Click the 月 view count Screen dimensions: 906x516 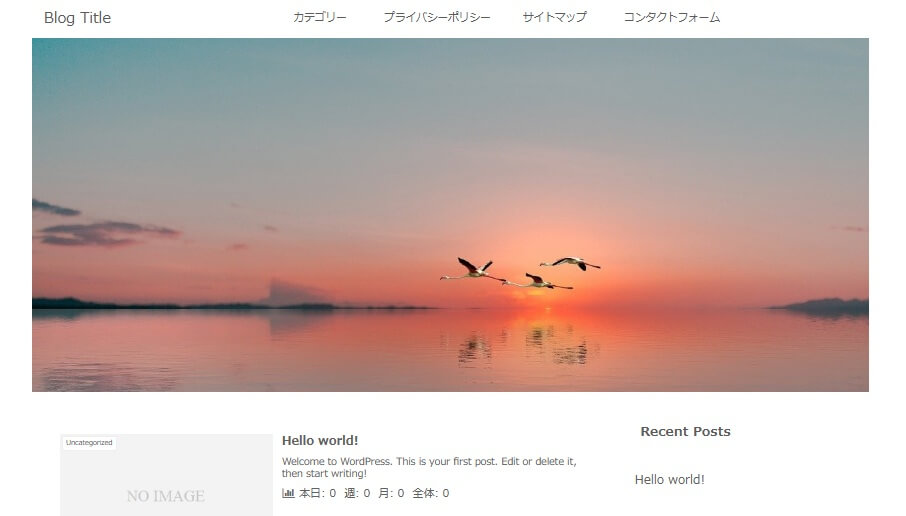[x=391, y=493]
